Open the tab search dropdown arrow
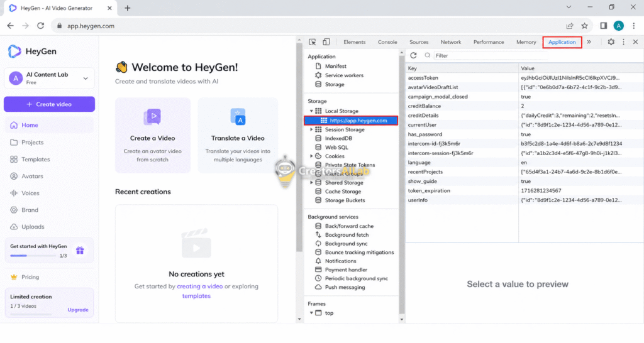The width and height of the screenshot is (644, 343). click(569, 7)
